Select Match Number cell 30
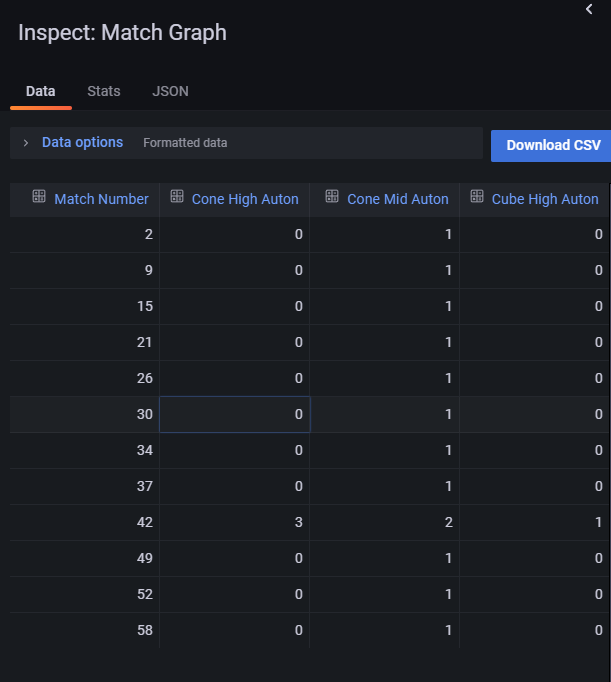 click(85, 415)
